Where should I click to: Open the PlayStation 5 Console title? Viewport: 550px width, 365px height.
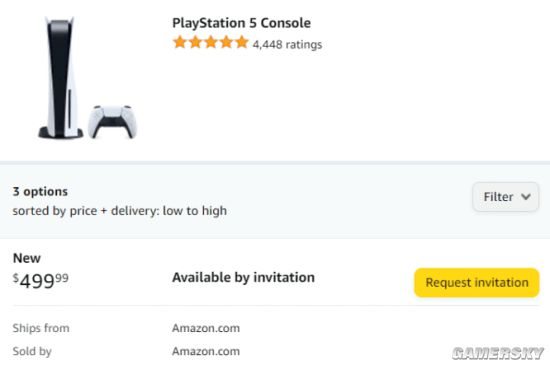(241, 23)
